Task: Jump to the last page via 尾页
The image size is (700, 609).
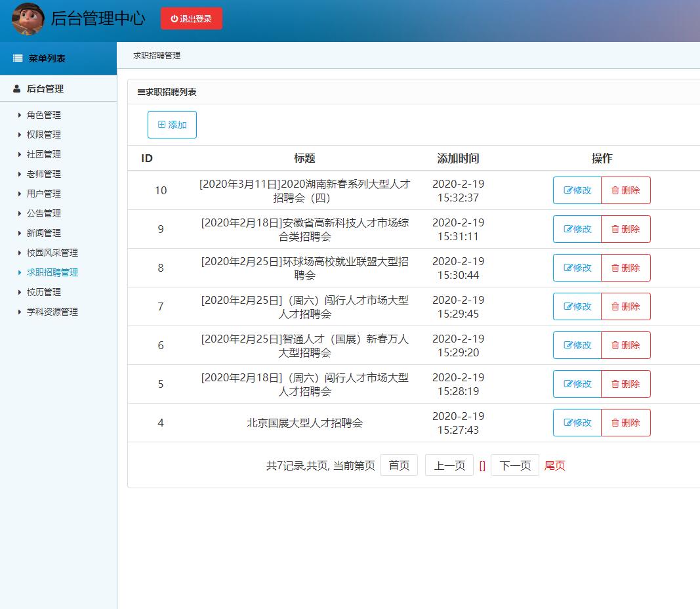Action: click(554, 465)
